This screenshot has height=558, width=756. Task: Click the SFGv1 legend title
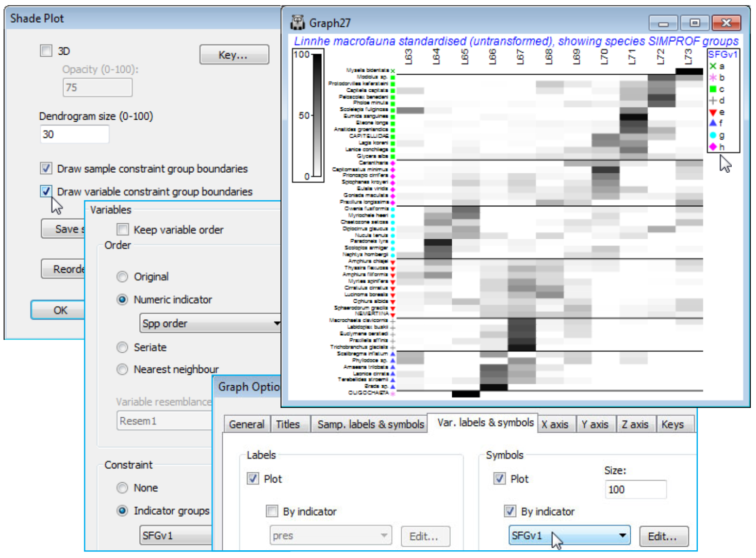[x=723, y=55]
